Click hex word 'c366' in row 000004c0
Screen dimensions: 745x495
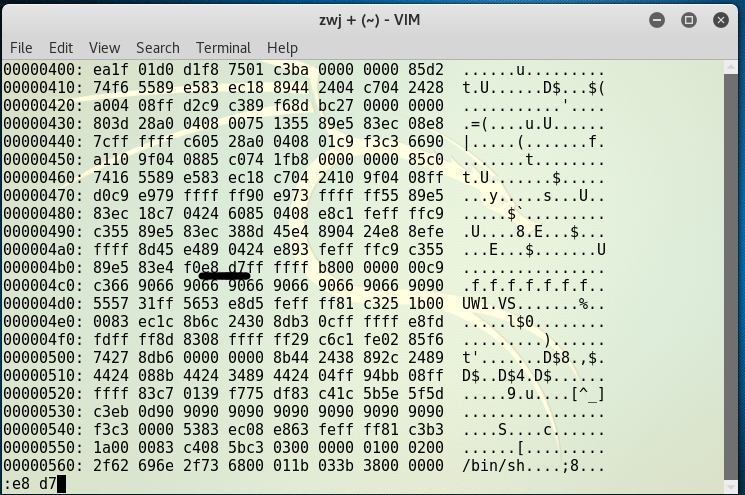[x=111, y=286]
